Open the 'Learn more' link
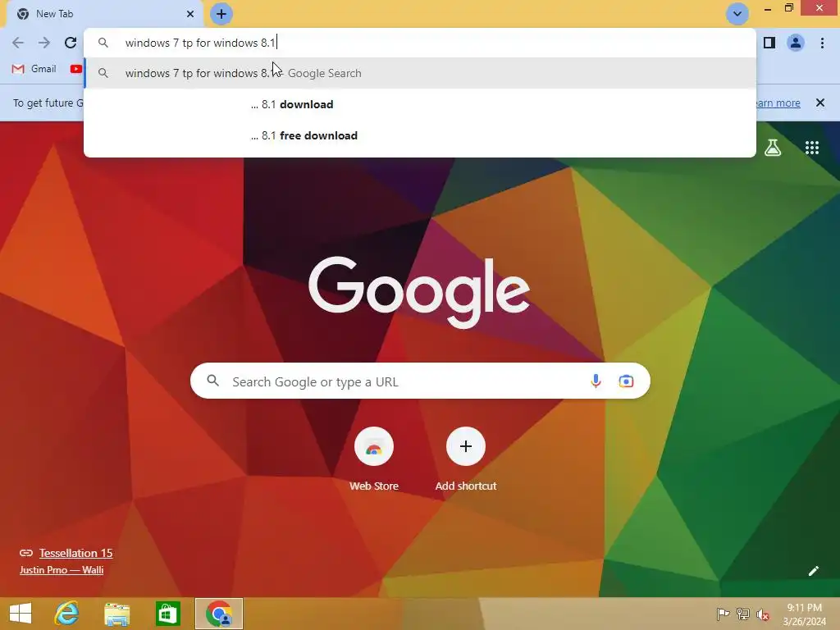 778,103
